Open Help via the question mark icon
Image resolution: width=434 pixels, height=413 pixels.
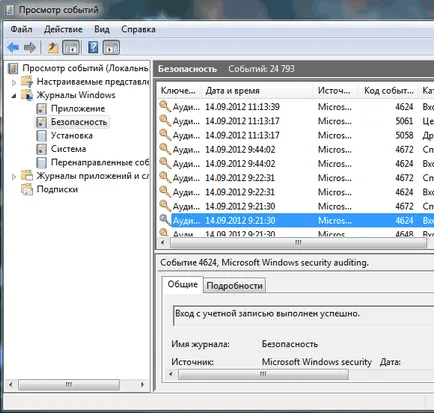point(93,47)
